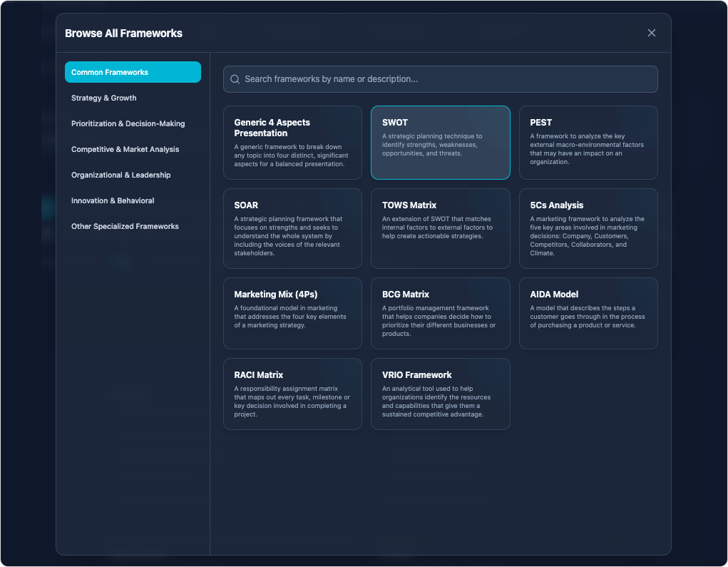The height and width of the screenshot is (567, 728).
Task: Close the Browse All Frameworks dialog
Action: (x=651, y=33)
